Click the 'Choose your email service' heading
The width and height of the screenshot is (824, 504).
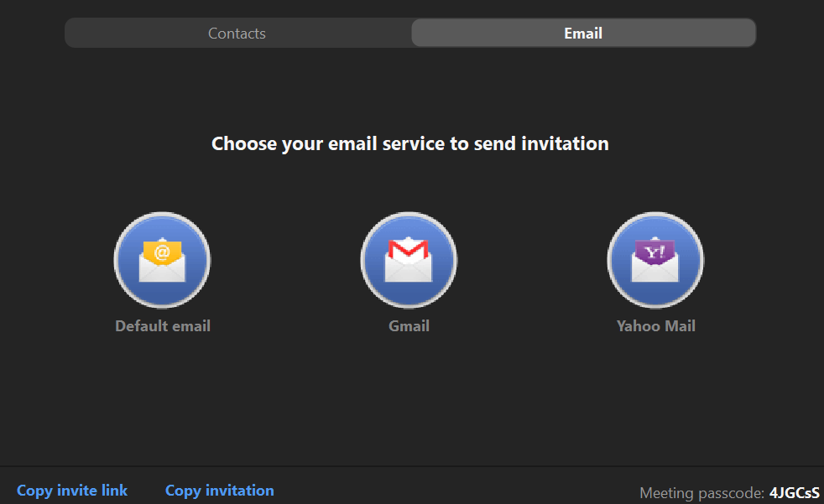(x=409, y=144)
